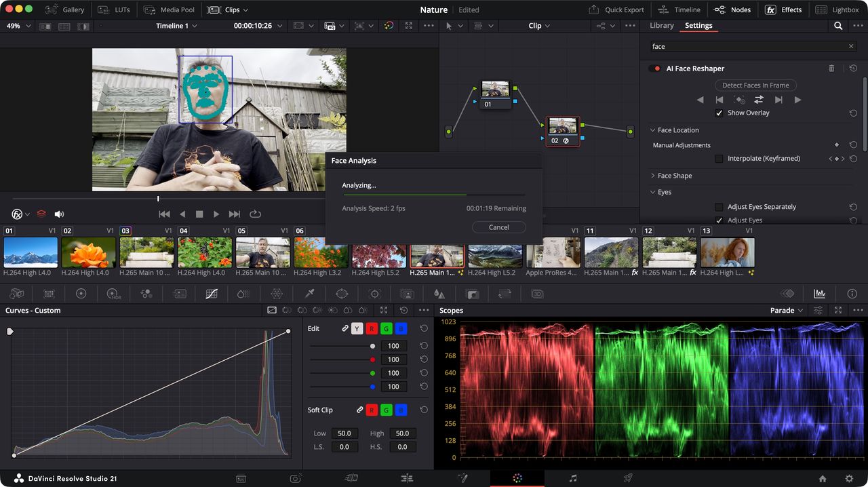Open the Blur and Sharpen palette
868x487 pixels.
(x=439, y=294)
